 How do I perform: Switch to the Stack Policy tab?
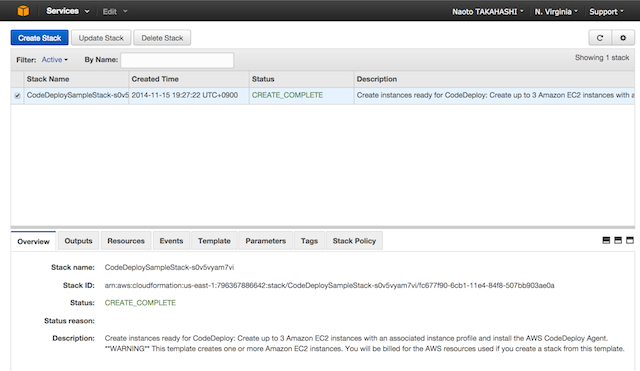tap(354, 241)
